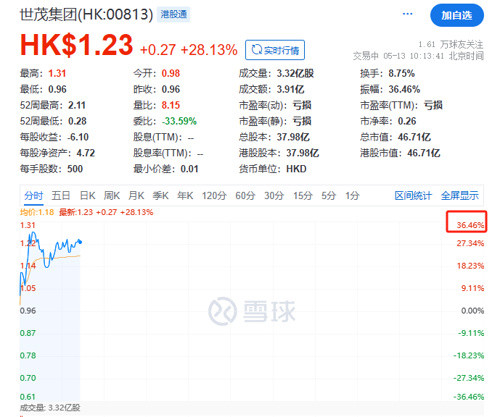Select the 5分 chart interval
This screenshot has height=417, width=500.
click(x=328, y=196)
